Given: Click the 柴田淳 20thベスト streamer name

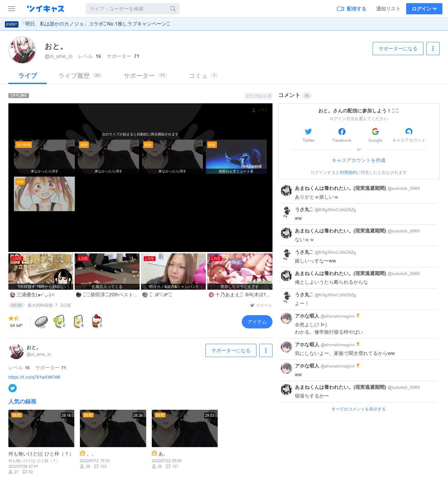Looking at the screenshot, I should (110, 295).
